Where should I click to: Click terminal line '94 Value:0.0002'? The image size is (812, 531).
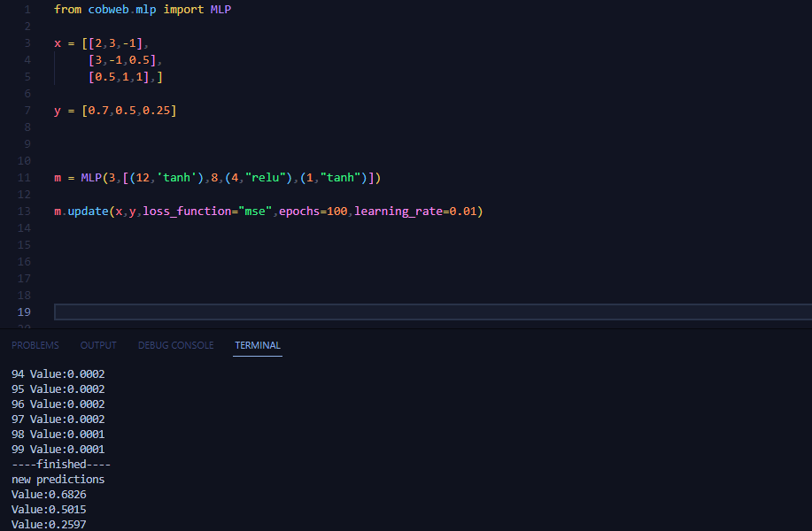tap(58, 373)
